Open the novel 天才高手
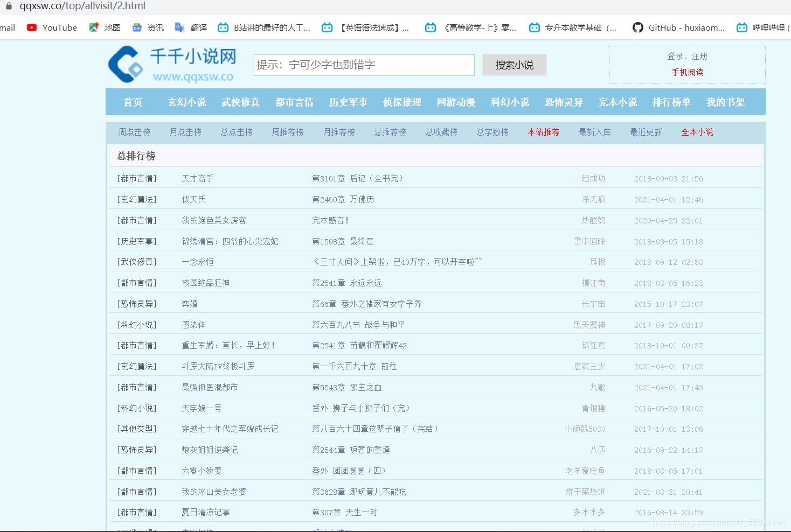Viewport: 791px width, 532px height. click(198, 178)
